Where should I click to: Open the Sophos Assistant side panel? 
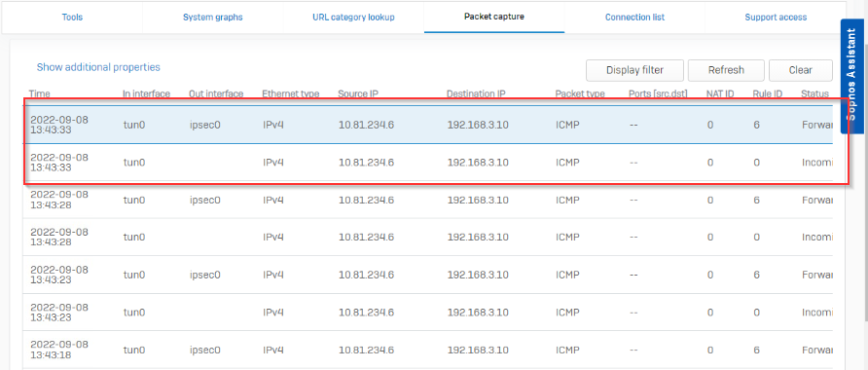click(x=853, y=77)
